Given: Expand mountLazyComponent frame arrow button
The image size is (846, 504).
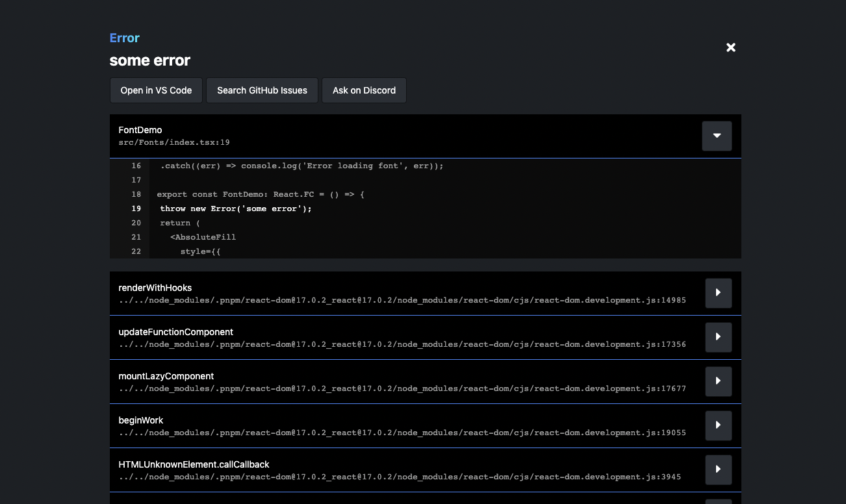Looking at the screenshot, I should (718, 381).
